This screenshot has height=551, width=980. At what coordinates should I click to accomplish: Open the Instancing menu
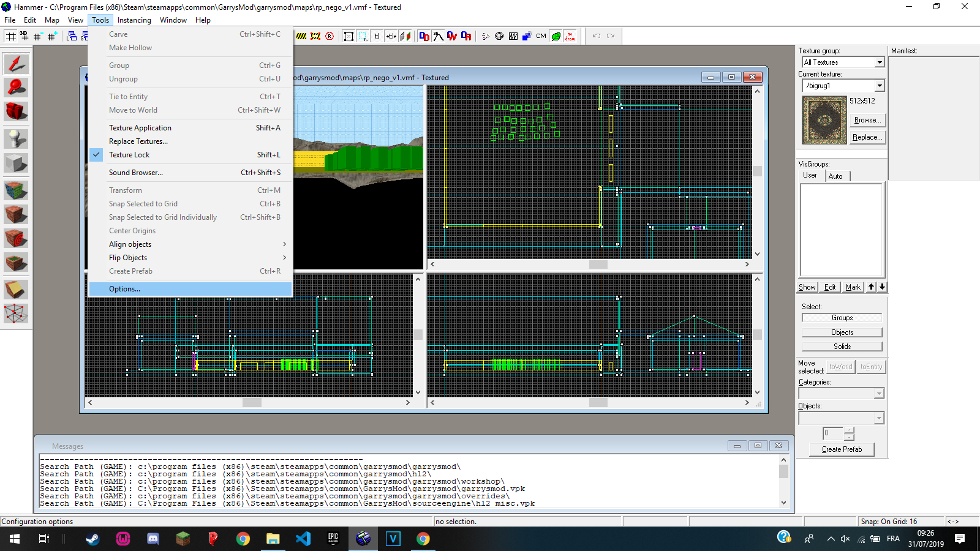[134, 20]
